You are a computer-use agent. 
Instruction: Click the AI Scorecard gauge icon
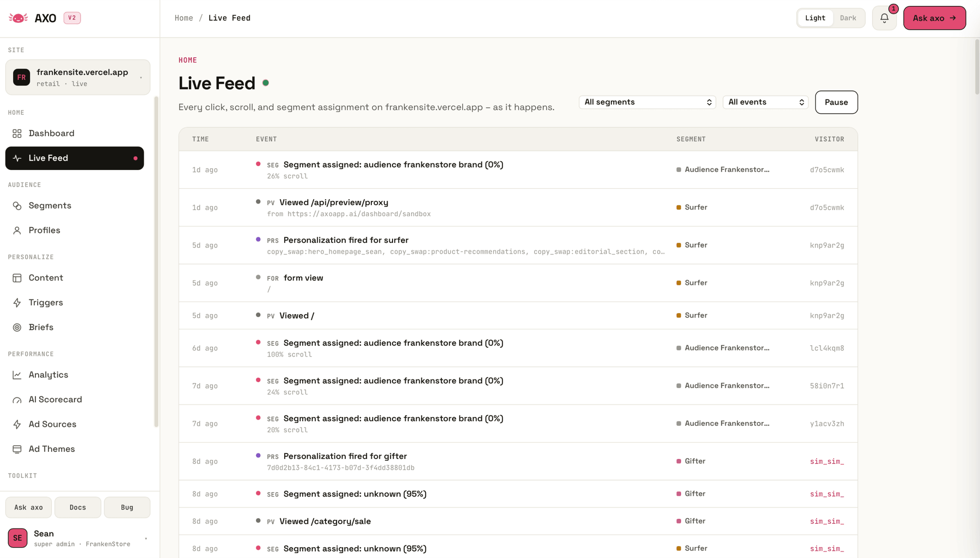[x=17, y=400]
